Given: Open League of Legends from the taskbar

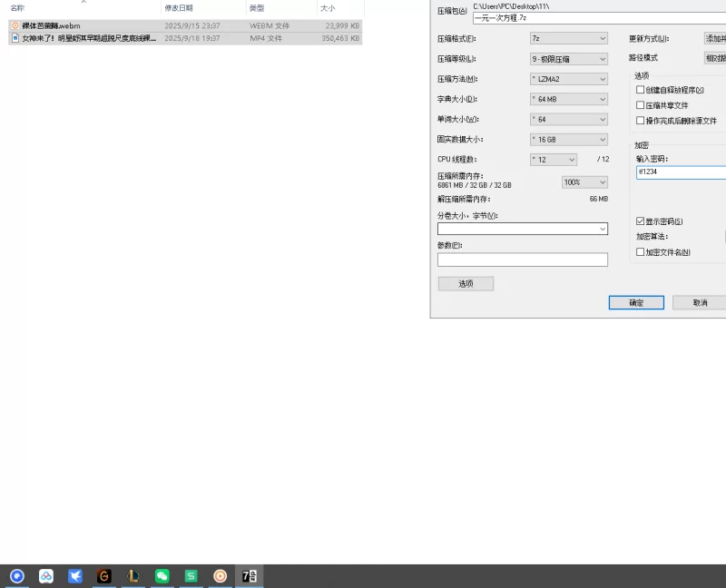Looking at the screenshot, I should click(x=133, y=575).
